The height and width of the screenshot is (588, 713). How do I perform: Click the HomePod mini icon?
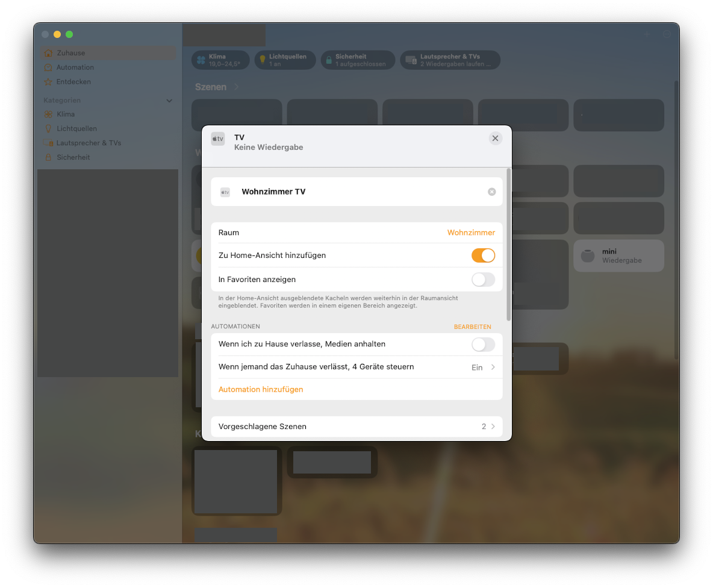pos(588,256)
